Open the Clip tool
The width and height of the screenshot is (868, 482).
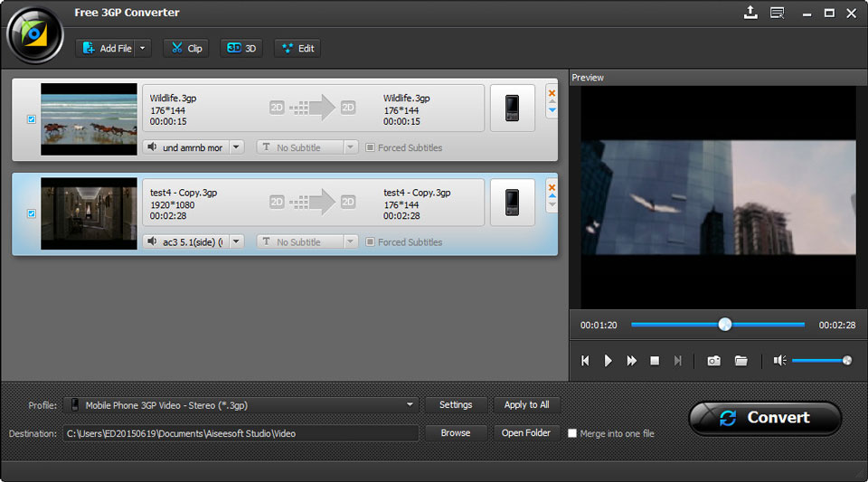tap(186, 48)
